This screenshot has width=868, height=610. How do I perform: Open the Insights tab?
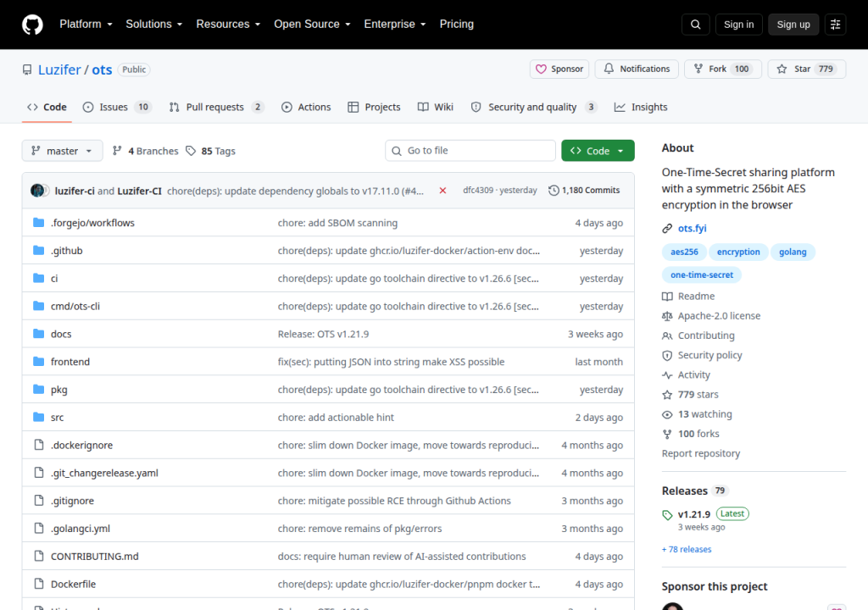click(641, 108)
